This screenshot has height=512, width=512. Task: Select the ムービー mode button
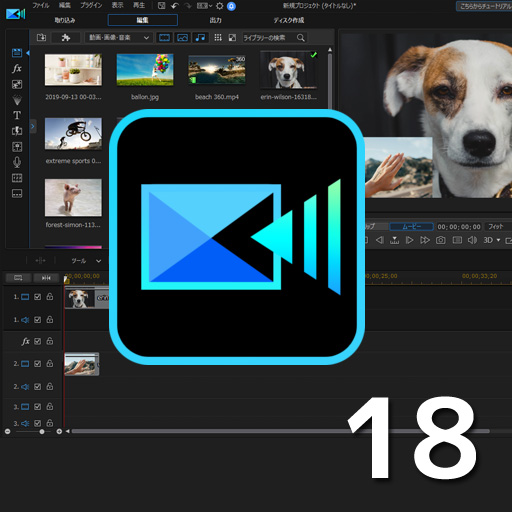pyautogui.click(x=412, y=227)
